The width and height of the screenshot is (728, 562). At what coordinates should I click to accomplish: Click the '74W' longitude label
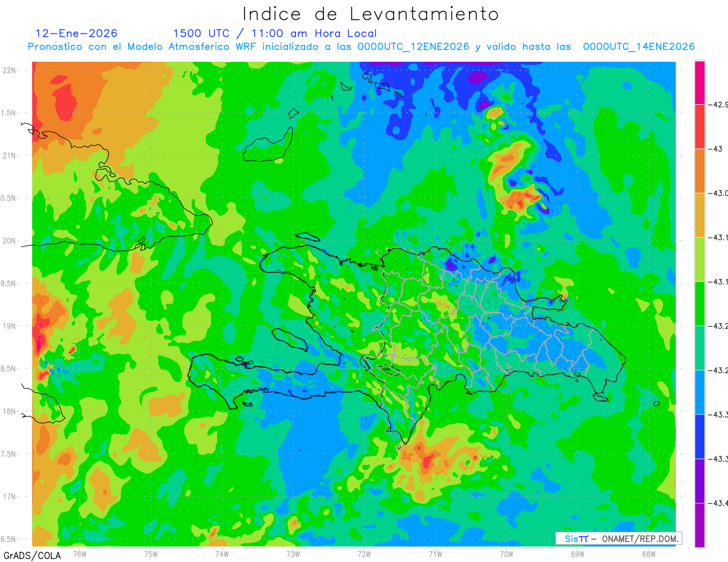222,554
